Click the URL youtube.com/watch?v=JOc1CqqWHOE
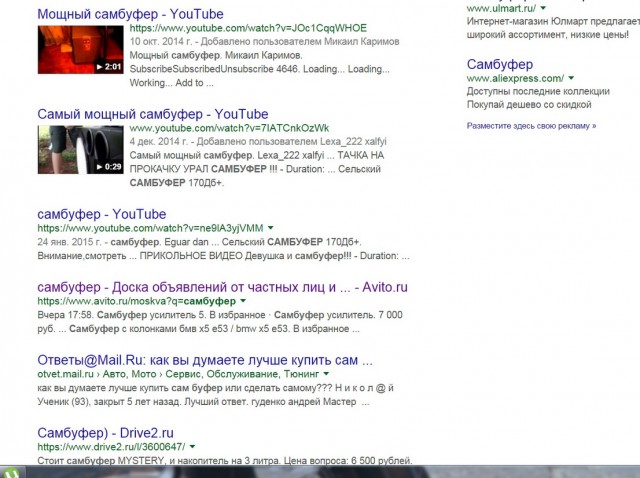The width and height of the screenshot is (640, 478). [x=248, y=28]
